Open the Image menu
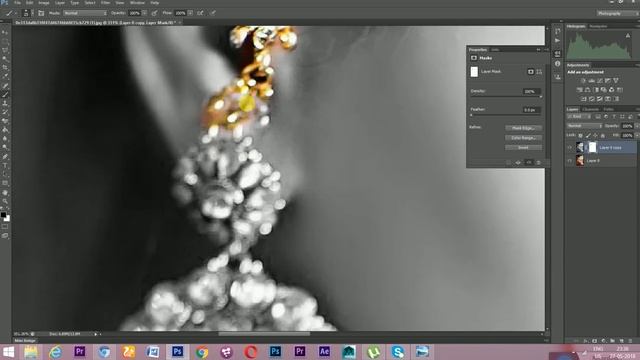Screen dimensions: 640x360 pyautogui.click(x=44, y=2)
